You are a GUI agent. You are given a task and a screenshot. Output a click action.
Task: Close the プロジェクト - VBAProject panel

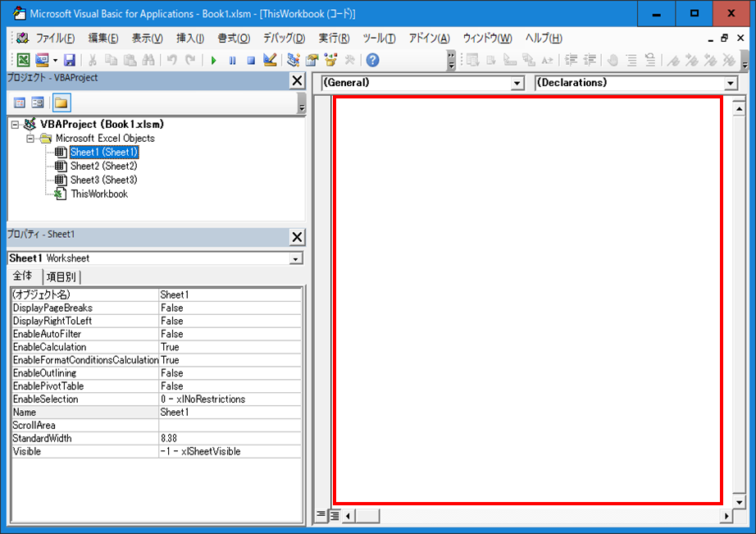[x=297, y=80]
